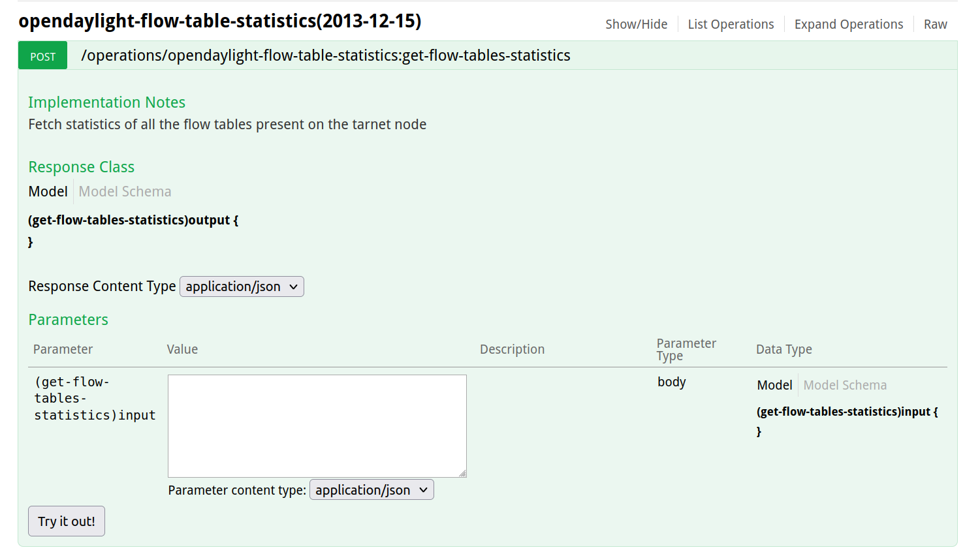Open the Raw view link
This screenshot has height=556, width=980.
tap(935, 24)
